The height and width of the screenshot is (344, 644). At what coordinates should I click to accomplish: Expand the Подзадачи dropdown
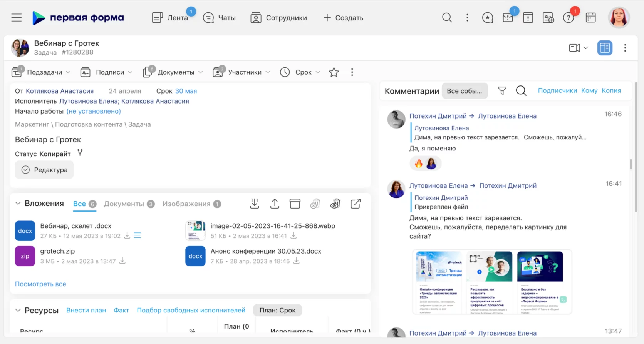(42, 72)
